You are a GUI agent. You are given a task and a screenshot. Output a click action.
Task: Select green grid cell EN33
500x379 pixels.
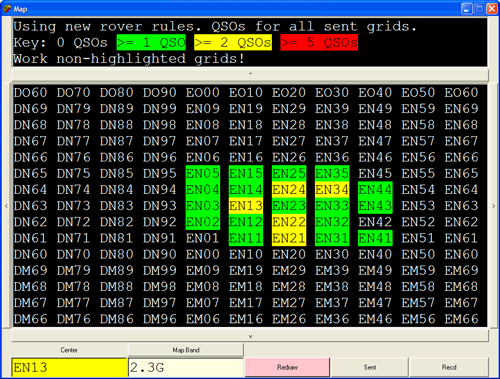click(x=332, y=206)
